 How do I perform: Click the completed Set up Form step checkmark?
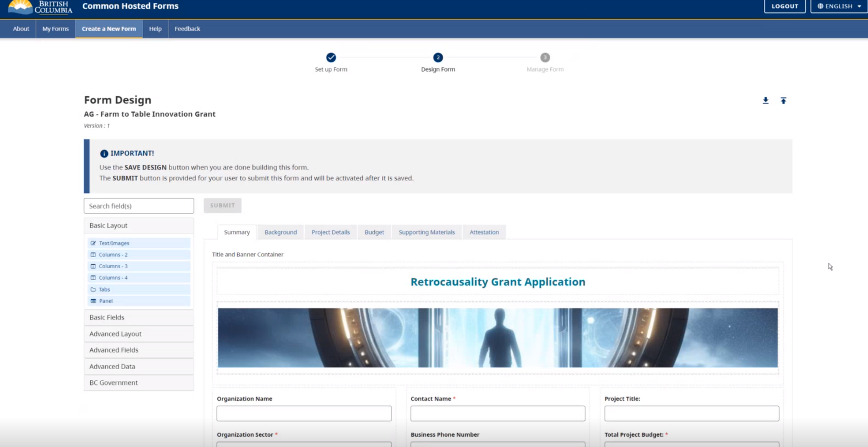tap(331, 58)
